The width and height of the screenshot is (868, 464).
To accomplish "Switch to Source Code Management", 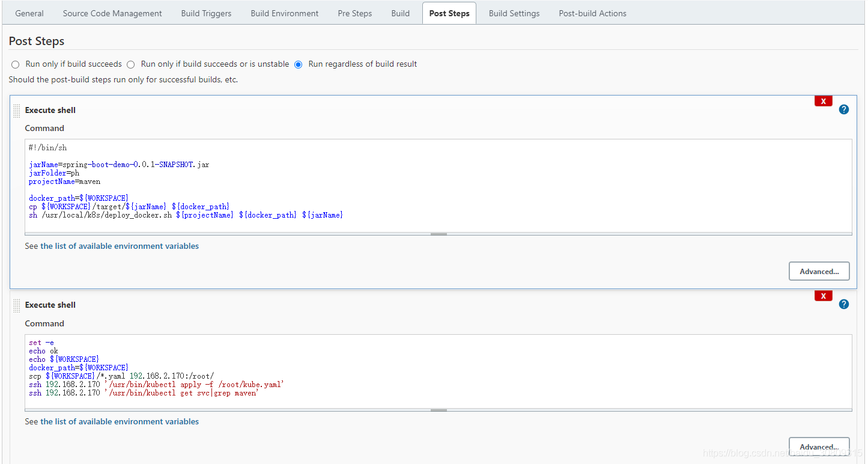I will (112, 13).
